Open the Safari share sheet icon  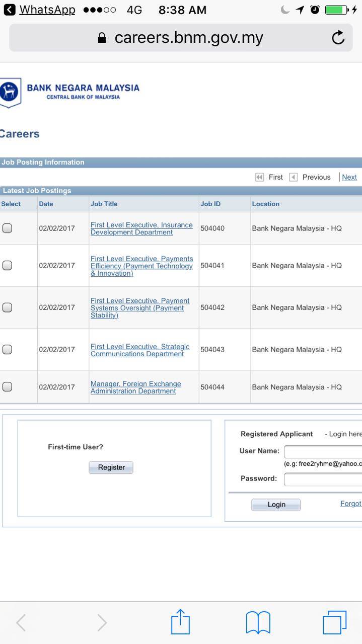coord(180,622)
